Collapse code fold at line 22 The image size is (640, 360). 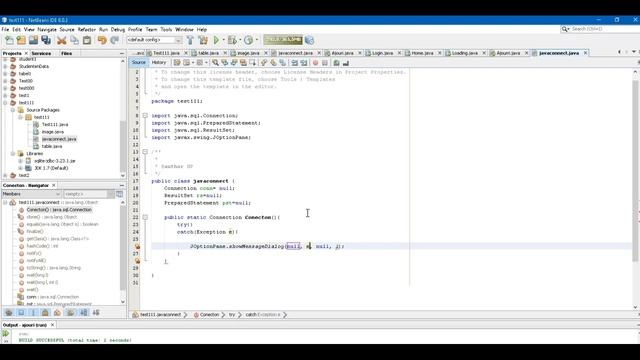[x=145, y=218]
